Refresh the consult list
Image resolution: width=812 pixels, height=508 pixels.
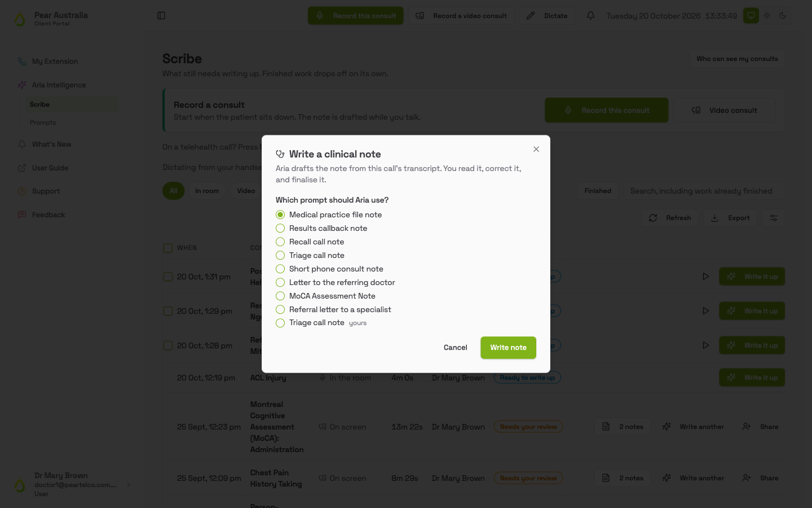[x=670, y=218]
